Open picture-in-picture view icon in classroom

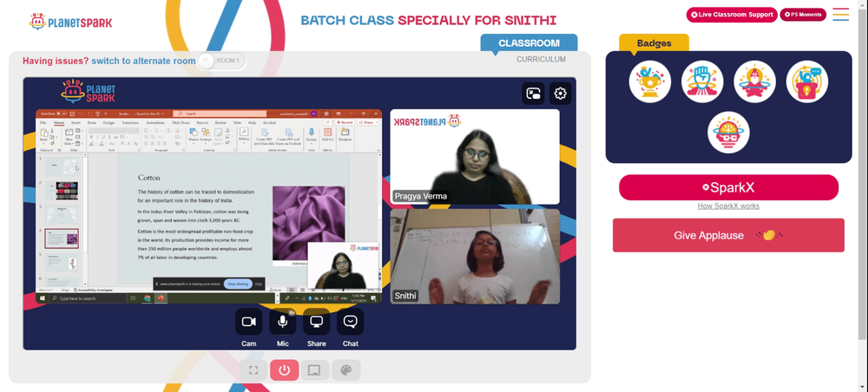pyautogui.click(x=533, y=94)
